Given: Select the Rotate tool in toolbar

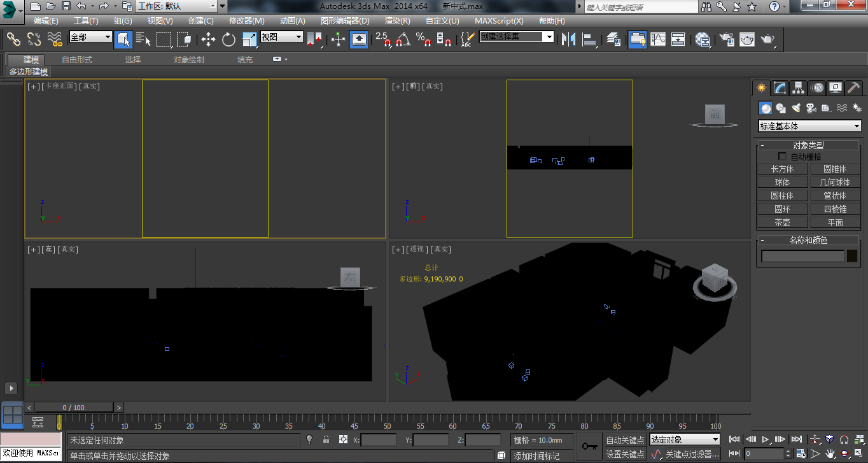Looking at the screenshot, I should pos(228,39).
